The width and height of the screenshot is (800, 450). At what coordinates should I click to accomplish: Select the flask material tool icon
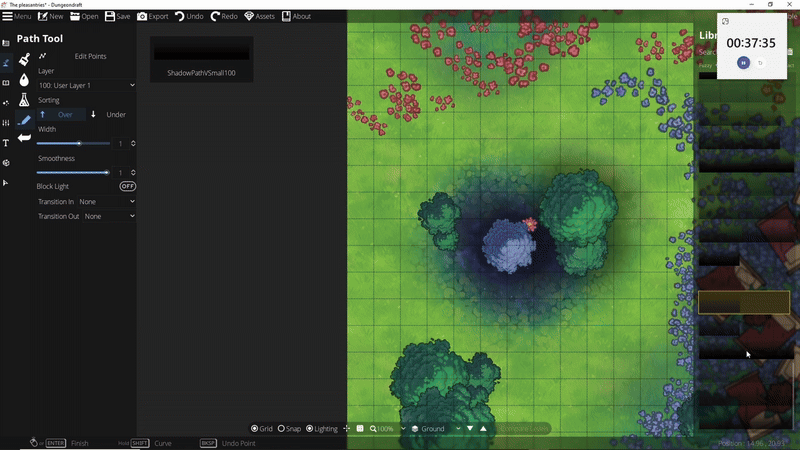coord(24,100)
